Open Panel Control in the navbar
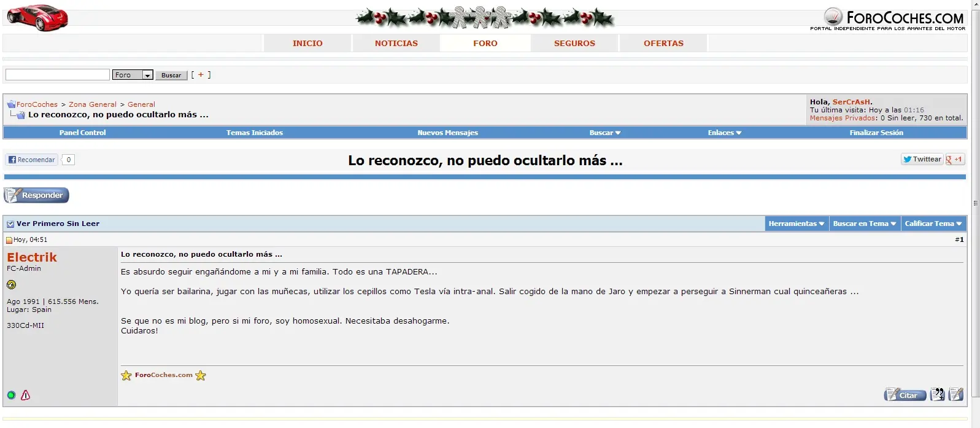Image resolution: width=980 pixels, height=428 pixels. point(83,133)
